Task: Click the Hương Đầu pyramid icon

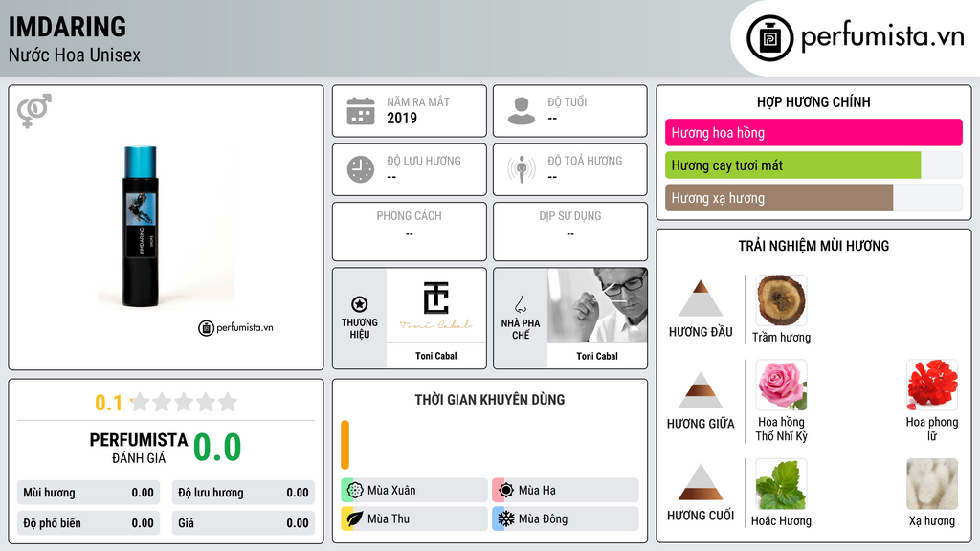Action: pyautogui.click(x=701, y=298)
